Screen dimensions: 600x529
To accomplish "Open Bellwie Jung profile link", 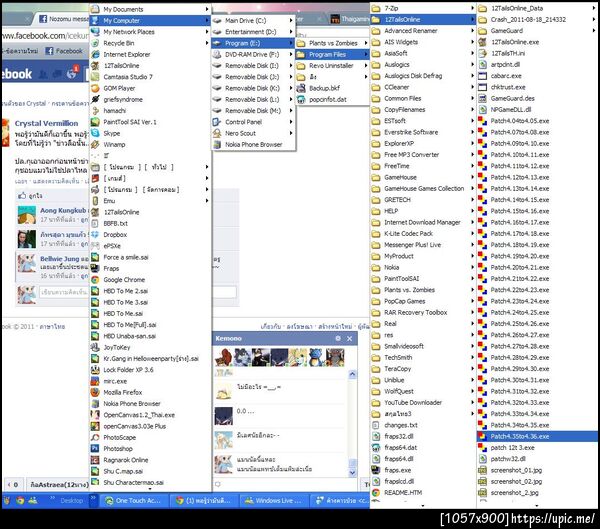I will [59, 259].
